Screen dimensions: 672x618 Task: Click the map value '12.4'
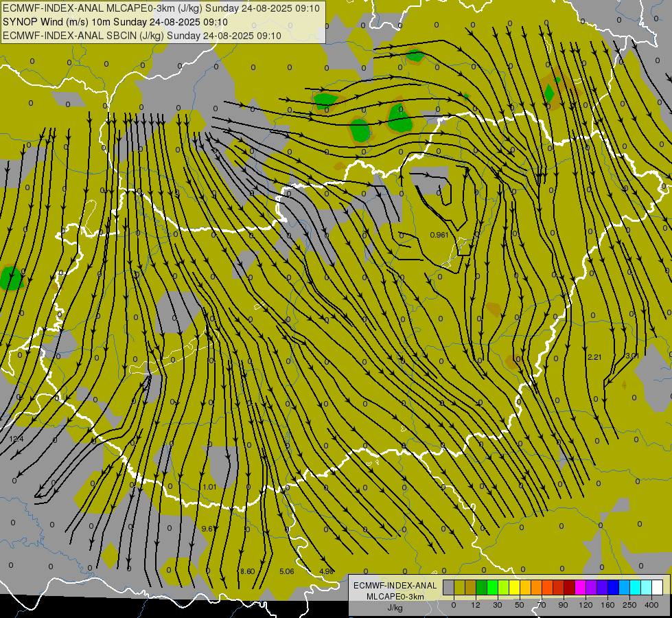click(16, 439)
